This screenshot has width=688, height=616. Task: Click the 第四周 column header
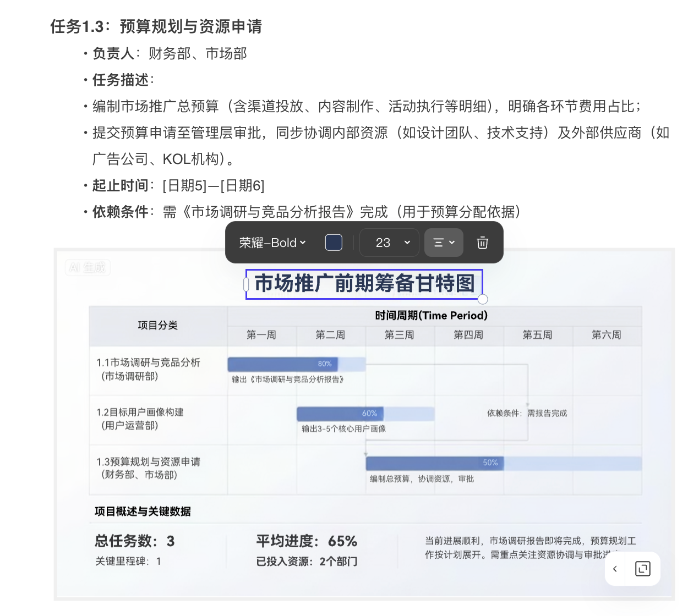pos(468,335)
